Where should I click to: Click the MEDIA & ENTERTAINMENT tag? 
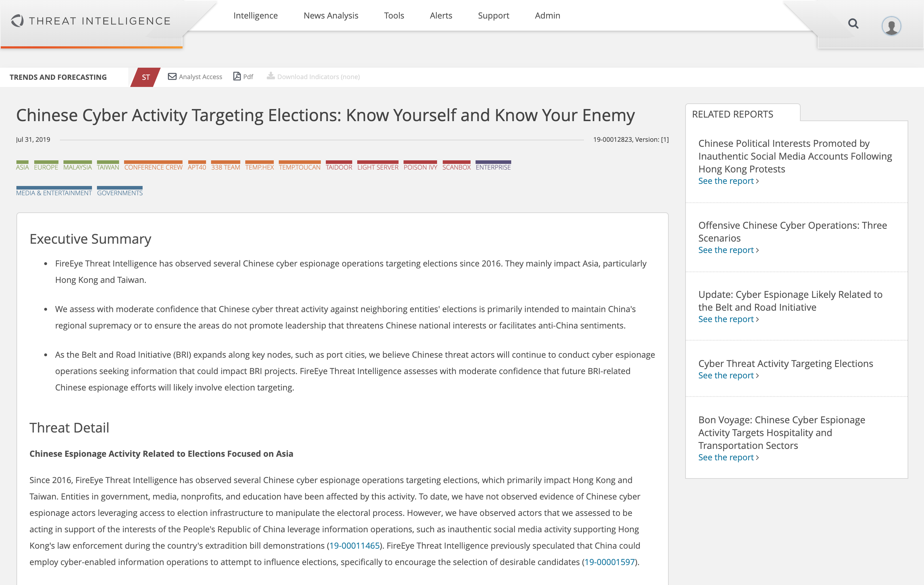[x=54, y=191]
